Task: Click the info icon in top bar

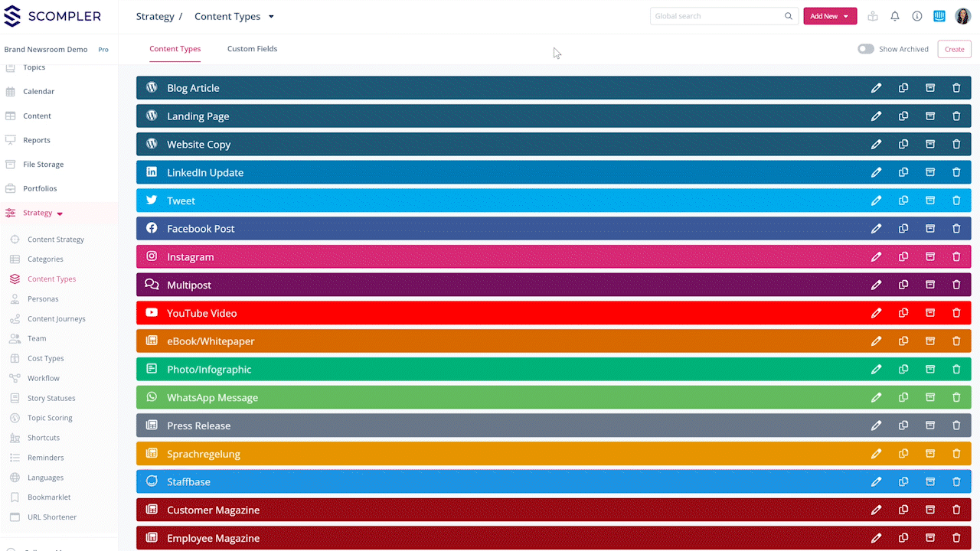Action: coord(917,16)
